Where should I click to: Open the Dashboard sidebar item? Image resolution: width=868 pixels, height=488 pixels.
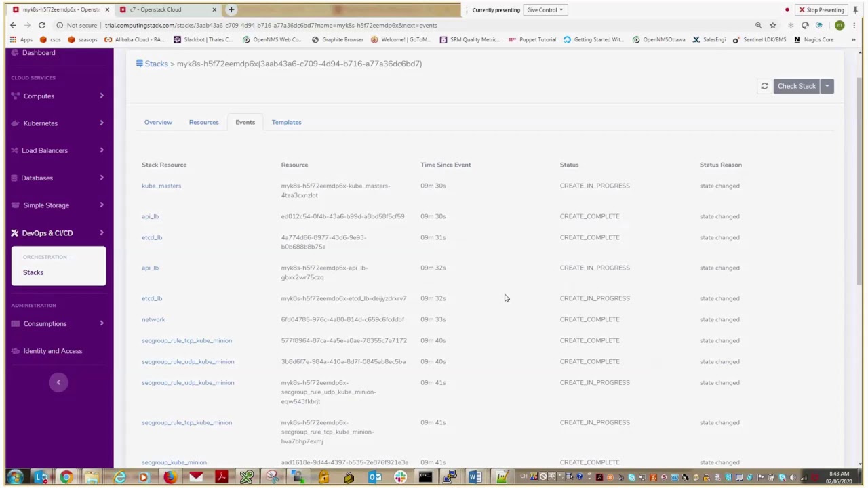tap(39, 53)
